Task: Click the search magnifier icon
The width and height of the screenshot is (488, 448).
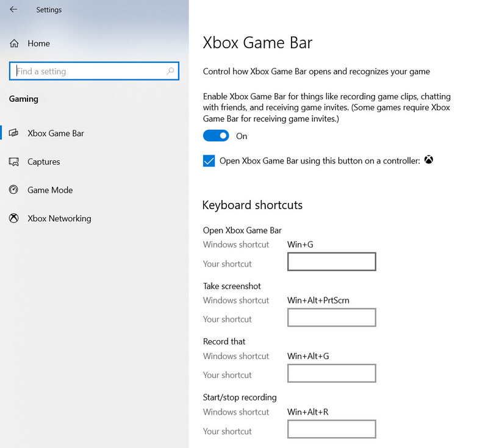Action: pyautogui.click(x=170, y=71)
